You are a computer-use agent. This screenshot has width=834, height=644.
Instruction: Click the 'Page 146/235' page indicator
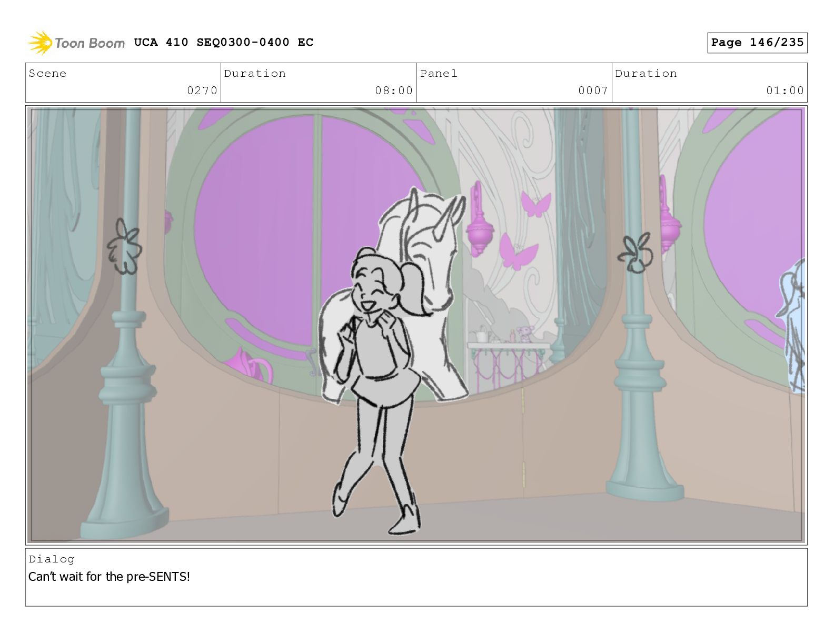point(757,43)
